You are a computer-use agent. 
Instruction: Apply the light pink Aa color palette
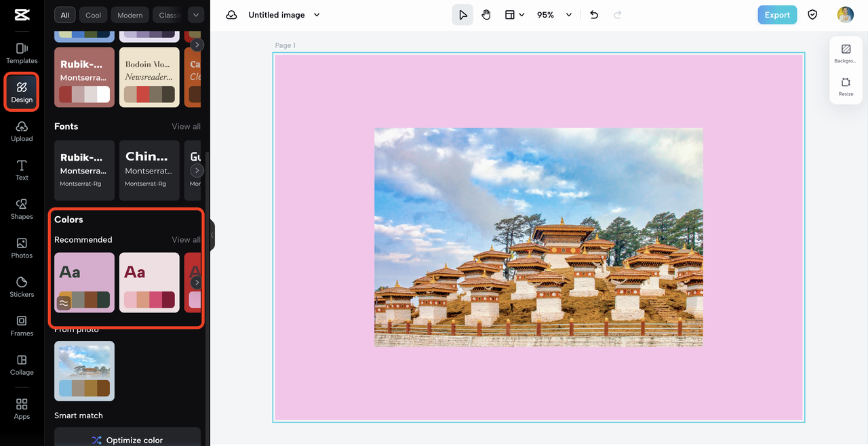[149, 283]
